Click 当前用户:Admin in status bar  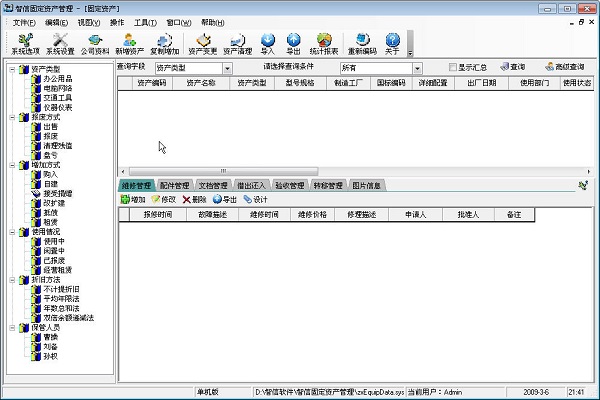coord(434,392)
